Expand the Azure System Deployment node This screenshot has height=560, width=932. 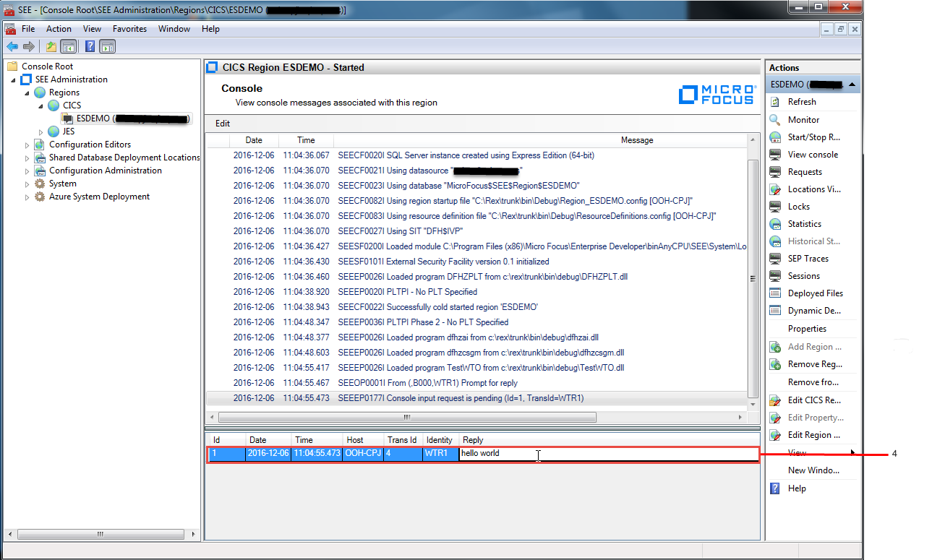coord(27,197)
